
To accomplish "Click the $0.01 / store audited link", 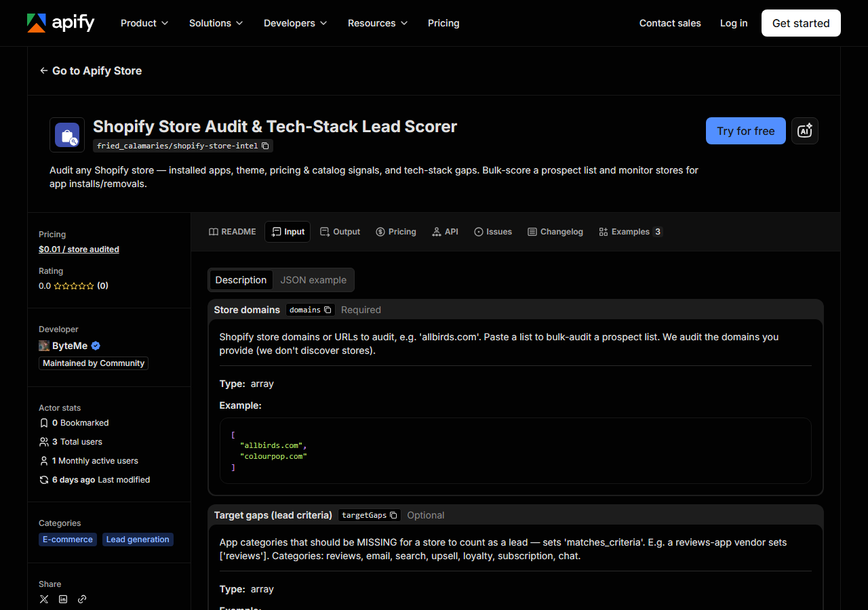I will click(x=79, y=249).
